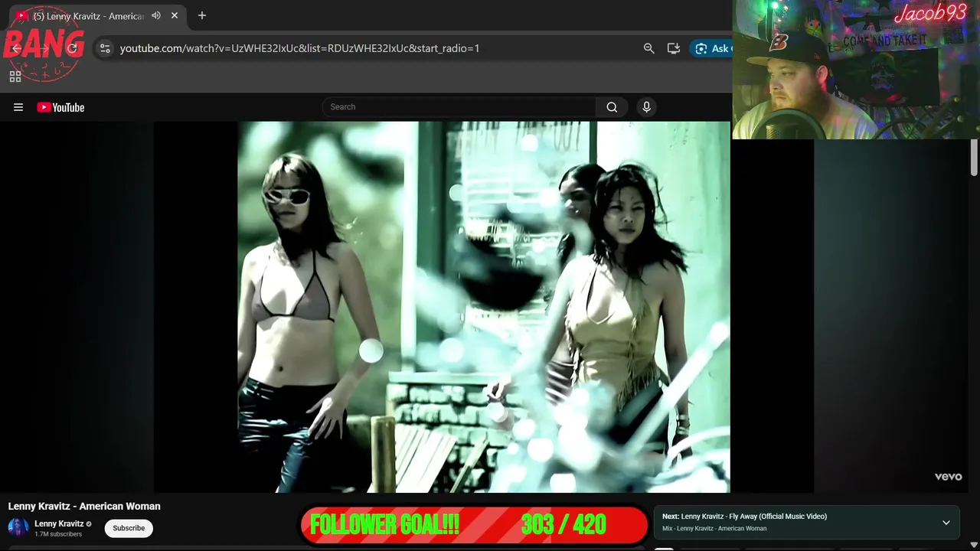The image size is (980, 551).
Task: Open the YouTube hamburger guide menu
Action: pyautogui.click(x=18, y=107)
